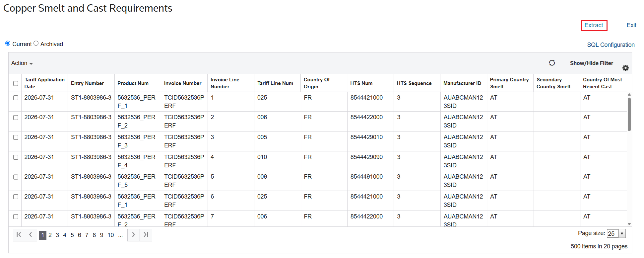Image resolution: width=644 pixels, height=258 pixels.
Task: Click Product Num cell 5632536_PERF_5
Action: point(136,181)
